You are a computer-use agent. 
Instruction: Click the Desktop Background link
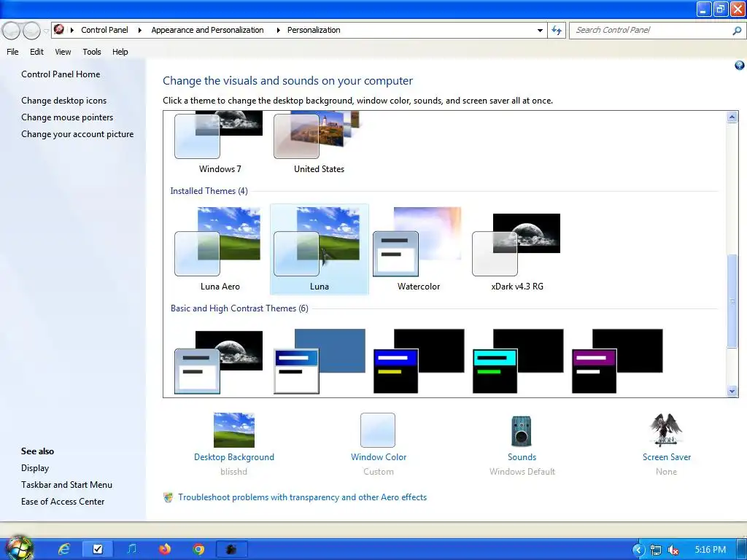coord(234,457)
